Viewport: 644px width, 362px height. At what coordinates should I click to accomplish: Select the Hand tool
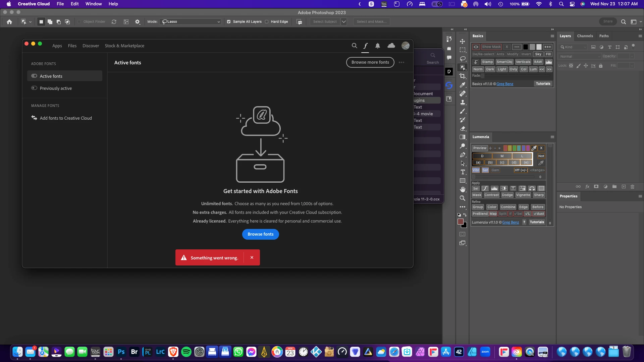click(463, 189)
